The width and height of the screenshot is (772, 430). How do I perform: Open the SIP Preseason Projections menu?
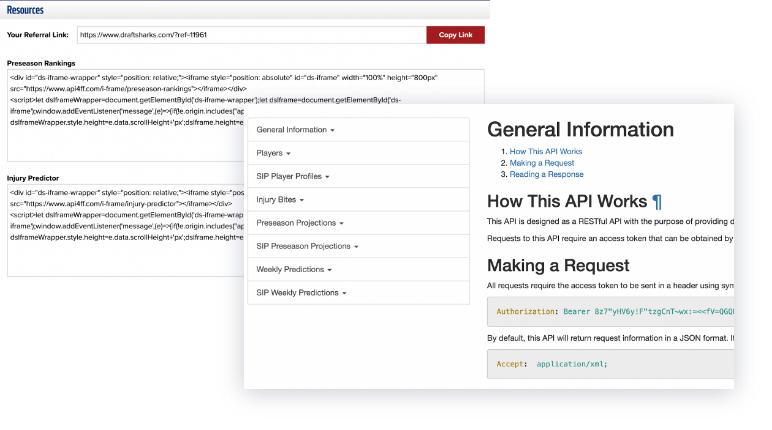click(x=309, y=246)
